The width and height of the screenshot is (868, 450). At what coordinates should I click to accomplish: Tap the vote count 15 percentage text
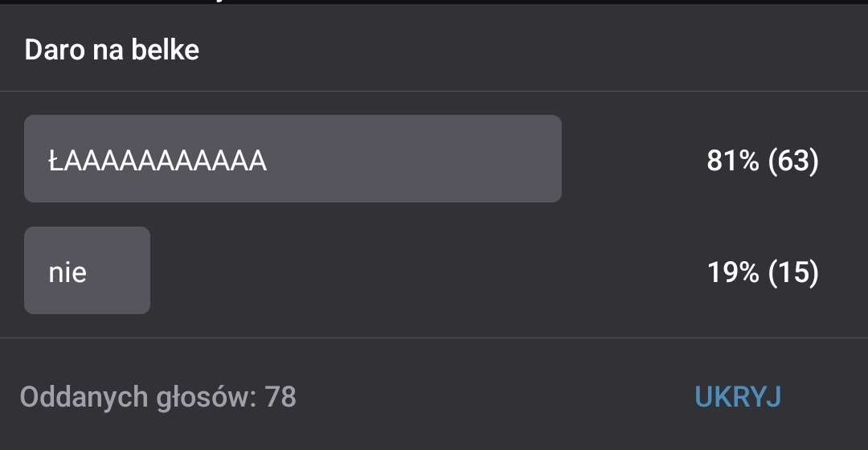coord(762,273)
